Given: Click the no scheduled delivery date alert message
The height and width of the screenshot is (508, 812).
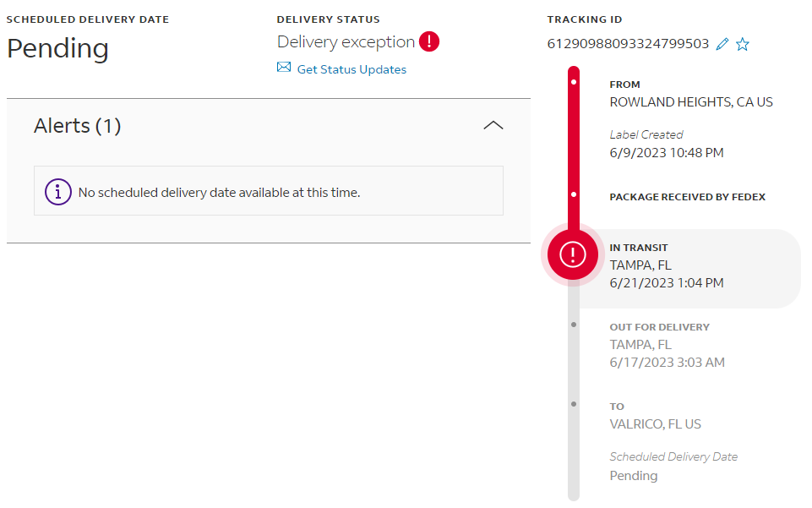Looking at the screenshot, I should pos(219,192).
